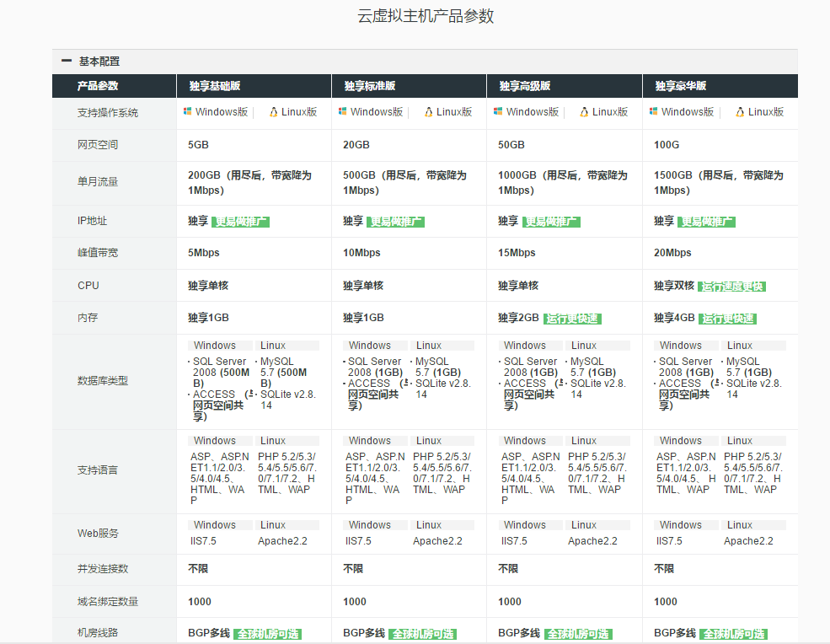Click the 5GB web space value

198,145
